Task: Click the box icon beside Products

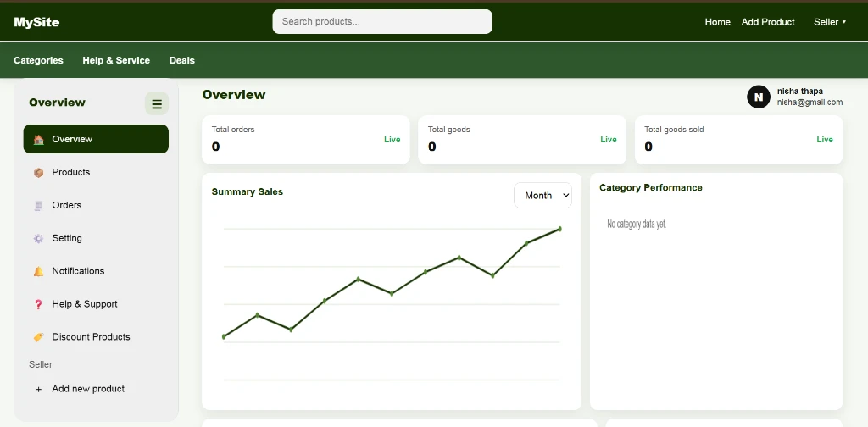Action: click(38, 173)
